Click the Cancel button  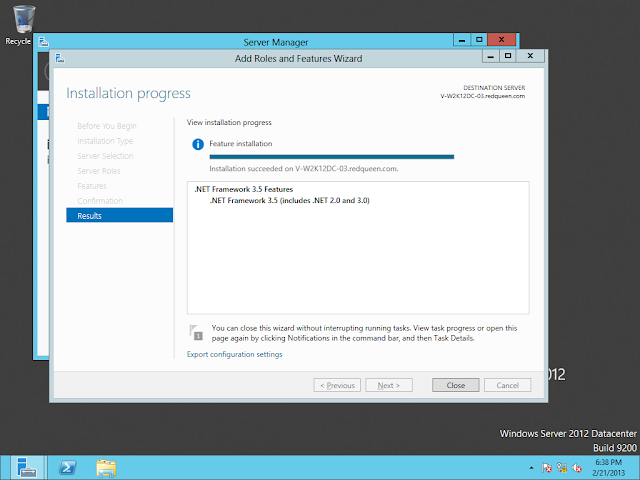tap(507, 385)
